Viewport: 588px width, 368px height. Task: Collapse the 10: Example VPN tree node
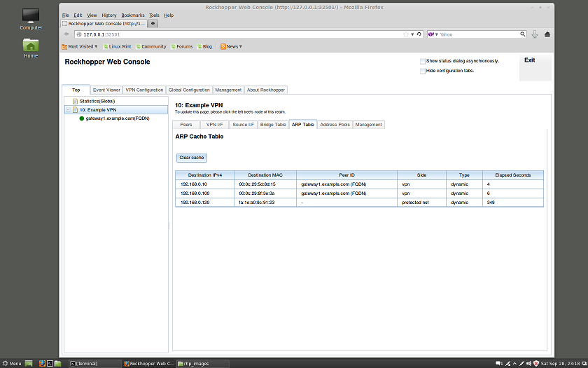(68, 110)
